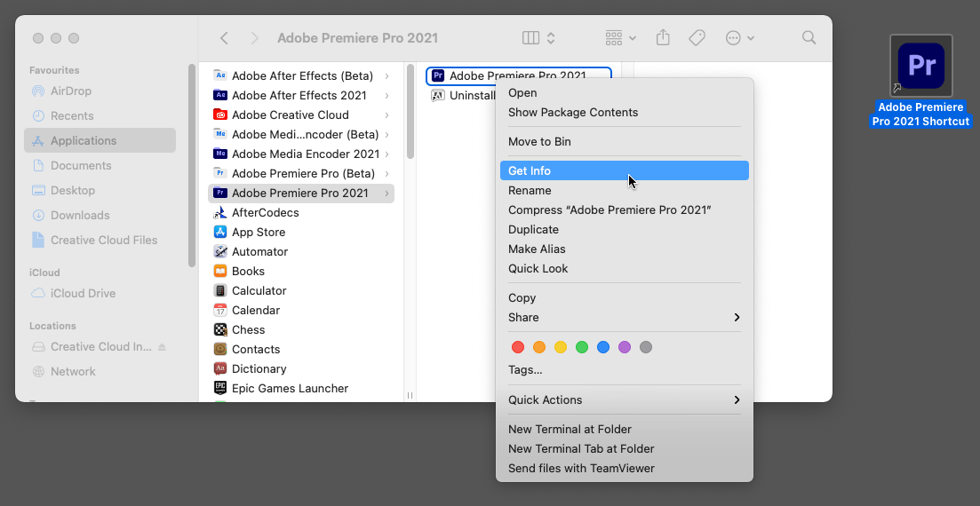This screenshot has height=506, width=980.
Task: Open the Share submenu
Action: click(x=625, y=317)
